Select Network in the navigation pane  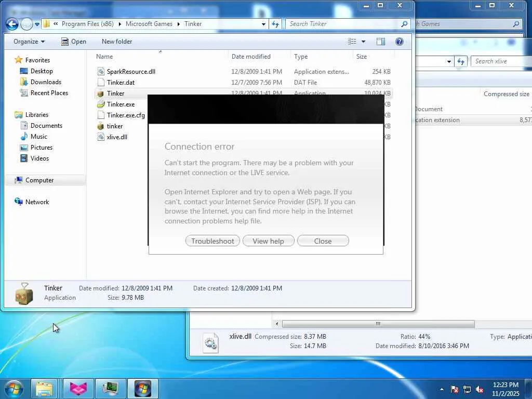tap(37, 202)
